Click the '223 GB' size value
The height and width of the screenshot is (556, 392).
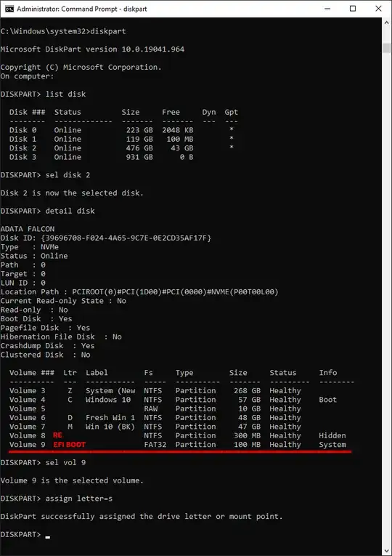[x=139, y=130]
